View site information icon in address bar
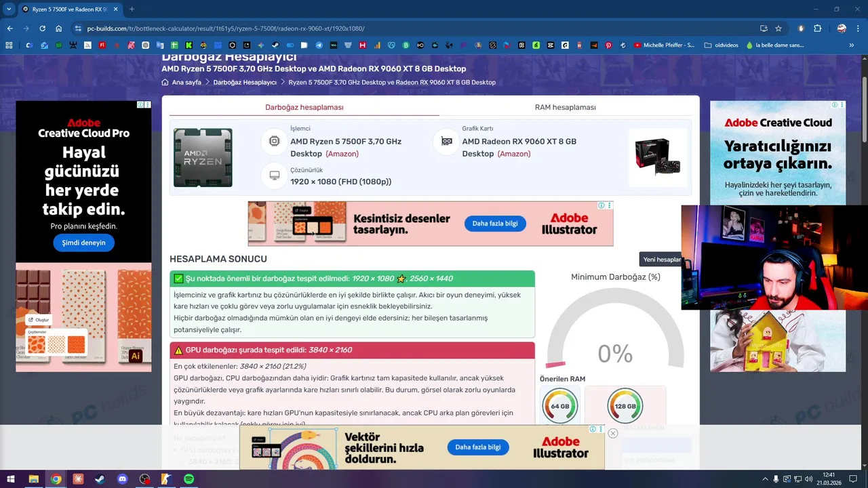Image resolution: width=868 pixels, height=488 pixels. (78, 28)
